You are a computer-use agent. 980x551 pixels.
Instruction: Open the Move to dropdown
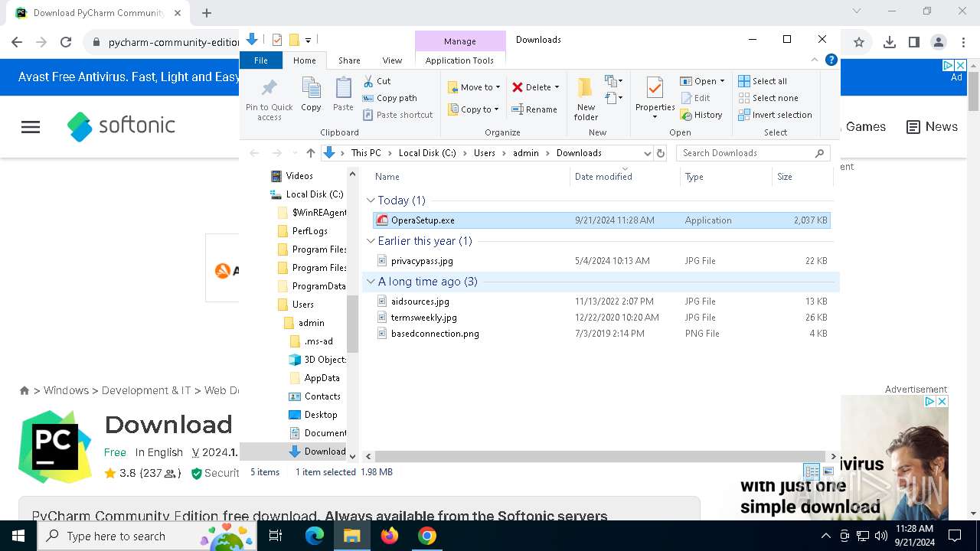[474, 87]
